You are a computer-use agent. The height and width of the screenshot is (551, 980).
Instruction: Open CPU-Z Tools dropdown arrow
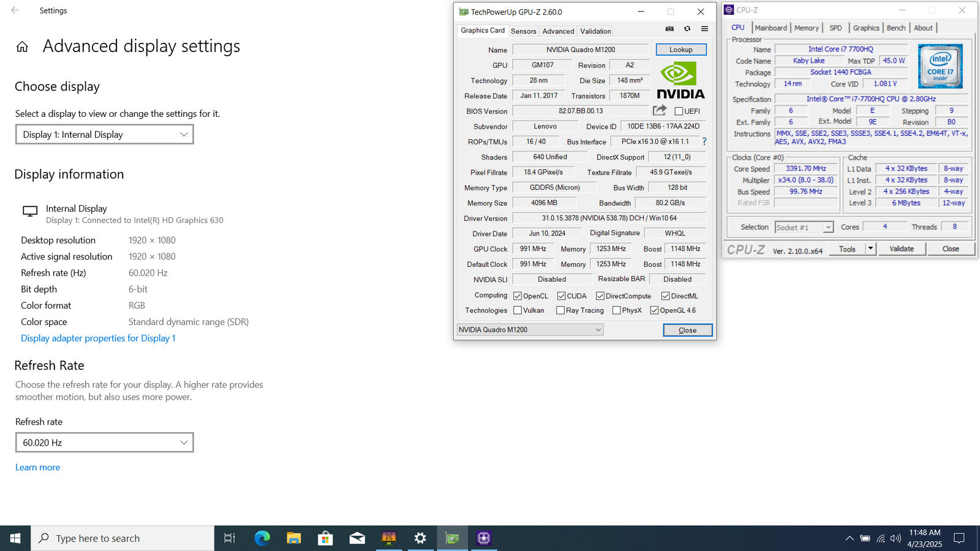point(870,249)
